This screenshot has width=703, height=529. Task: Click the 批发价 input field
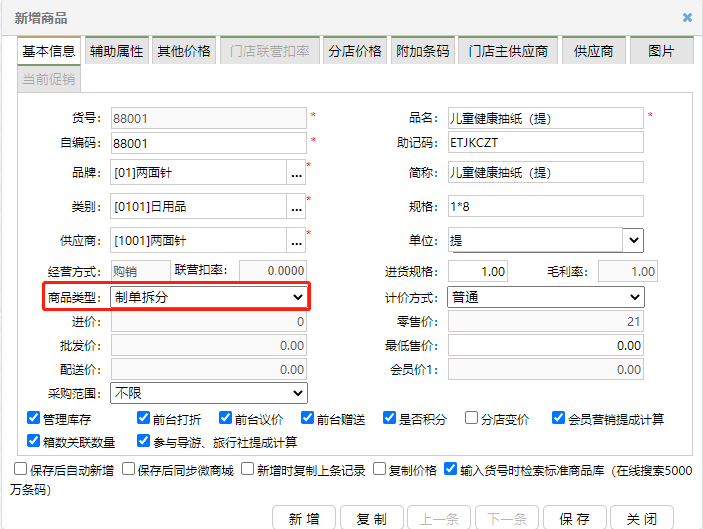tap(209, 345)
